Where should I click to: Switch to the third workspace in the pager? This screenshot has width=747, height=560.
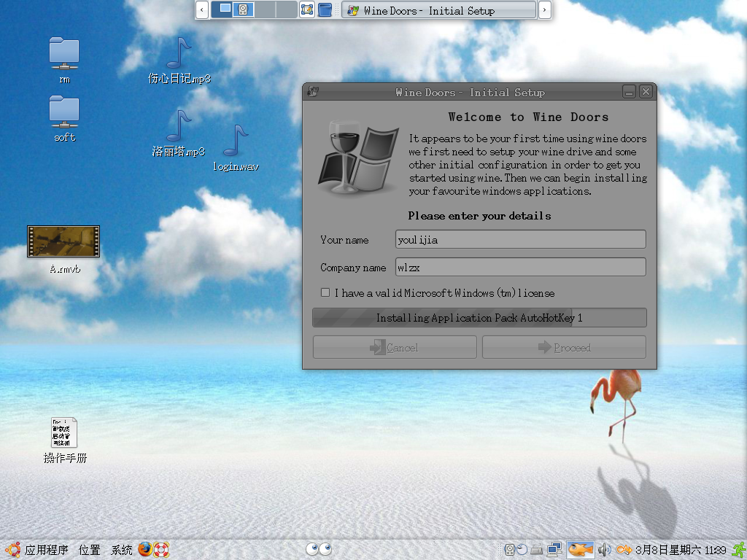pyautogui.click(x=265, y=9)
